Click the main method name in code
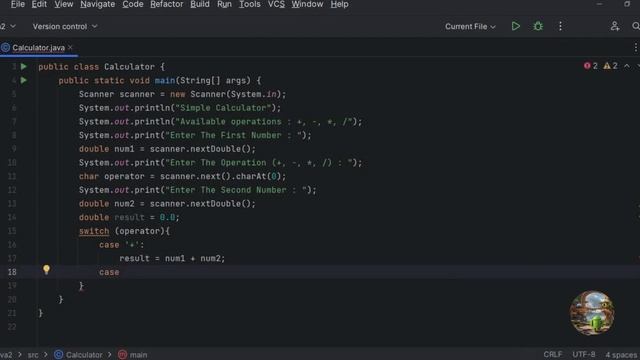The height and width of the screenshot is (360, 640). [165, 80]
